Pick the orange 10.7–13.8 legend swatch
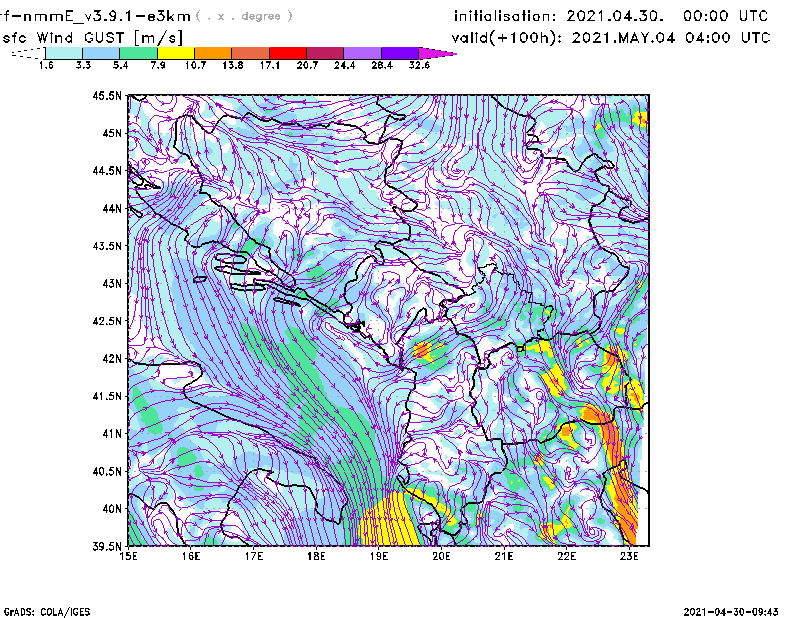This screenshot has width=800, height=618. click(213, 53)
